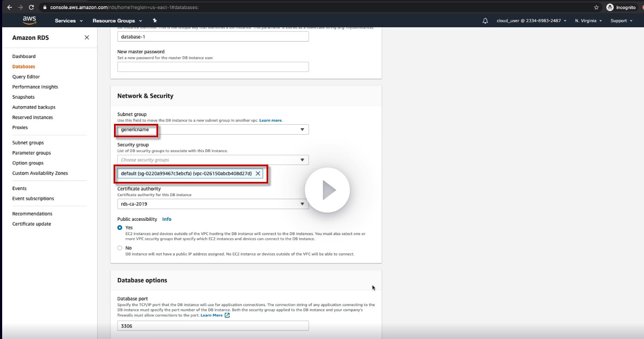The width and height of the screenshot is (644, 339).
Task: Open the cloud_user account menu
Action: [x=531, y=21]
